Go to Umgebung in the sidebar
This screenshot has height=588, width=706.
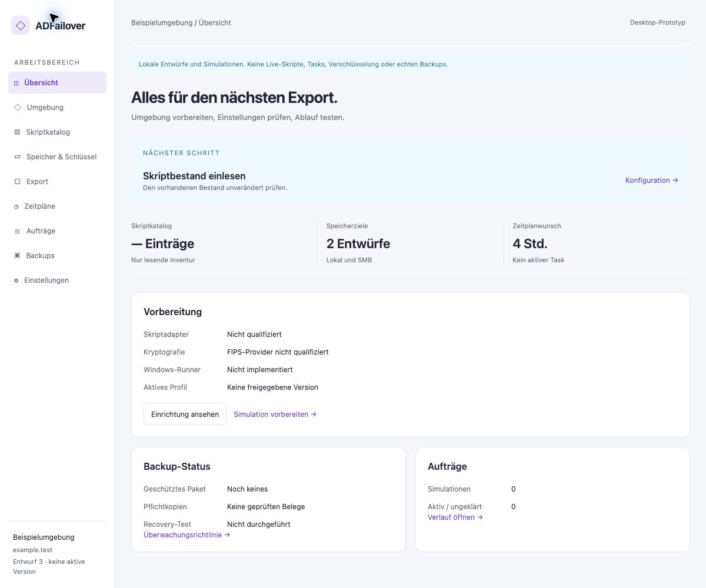coord(57,108)
